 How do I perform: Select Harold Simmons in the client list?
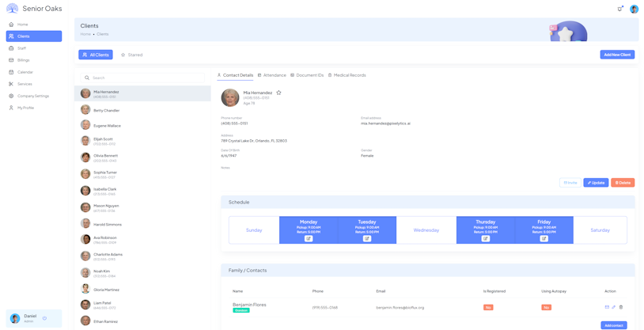tap(142, 225)
